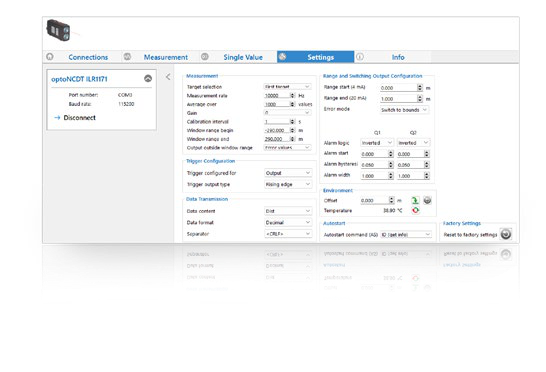Open Q1 Alarm logic dropdown
The image size is (546, 372).
377,143
